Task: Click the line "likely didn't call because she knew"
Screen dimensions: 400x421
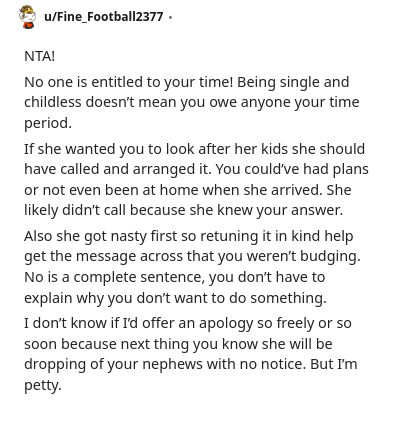Action: [x=183, y=210]
